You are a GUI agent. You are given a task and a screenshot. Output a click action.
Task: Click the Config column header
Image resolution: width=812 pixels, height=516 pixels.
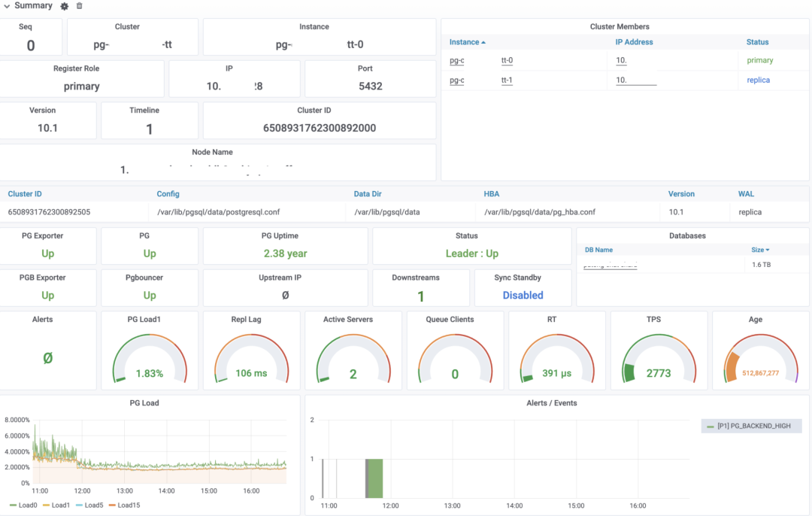168,194
